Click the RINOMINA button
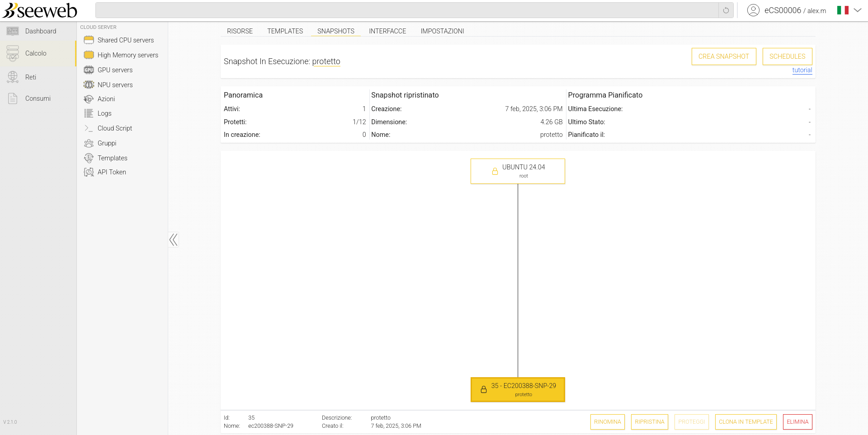868x435 pixels. pyautogui.click(x=607, y=422)
